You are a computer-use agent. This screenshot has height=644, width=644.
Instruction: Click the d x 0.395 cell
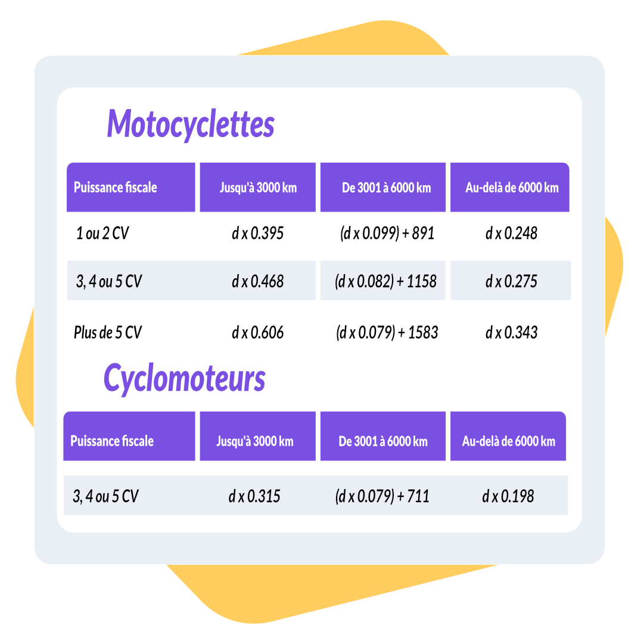(257, 234)
